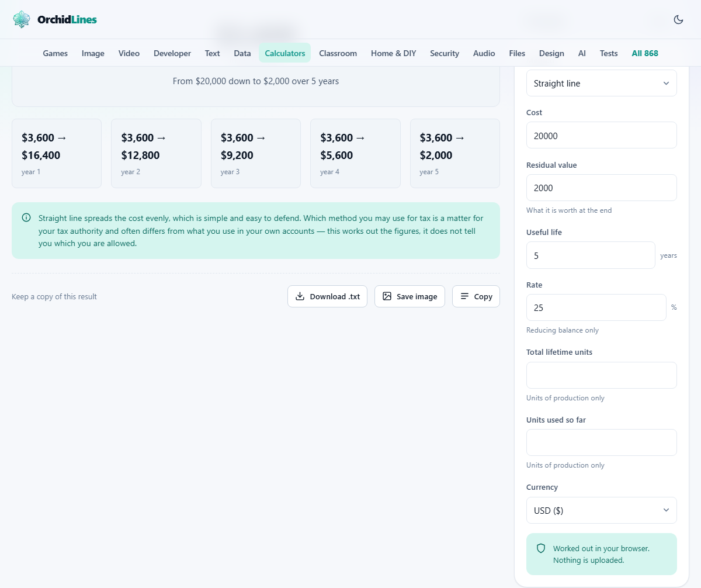
Task: Open the Tests tab
Action: [x=609, y=53]
